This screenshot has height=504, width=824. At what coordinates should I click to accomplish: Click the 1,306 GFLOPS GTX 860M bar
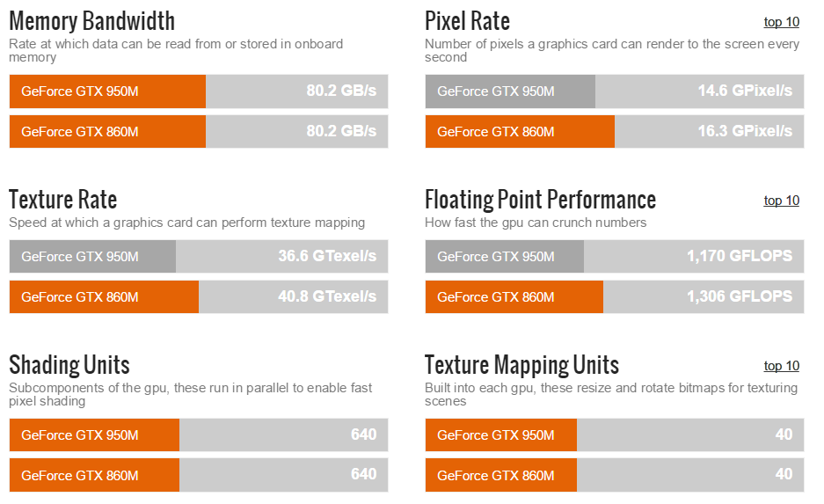click(x=614, y=296)
